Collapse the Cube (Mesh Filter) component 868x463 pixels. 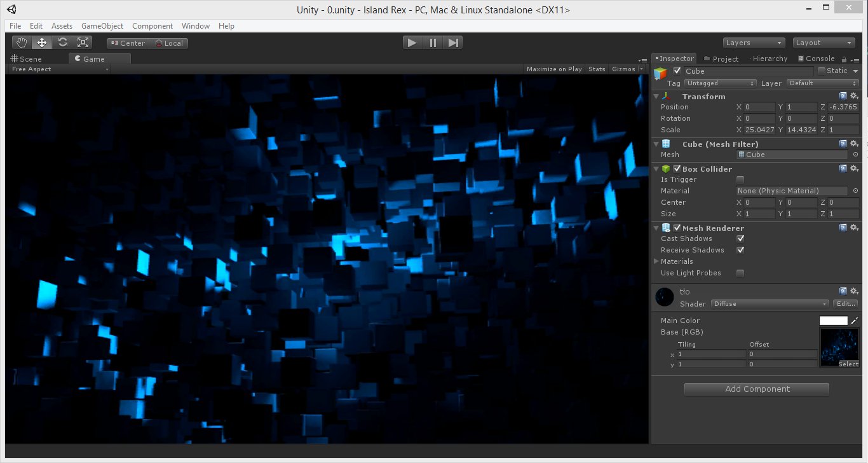(x=656, y=144)
